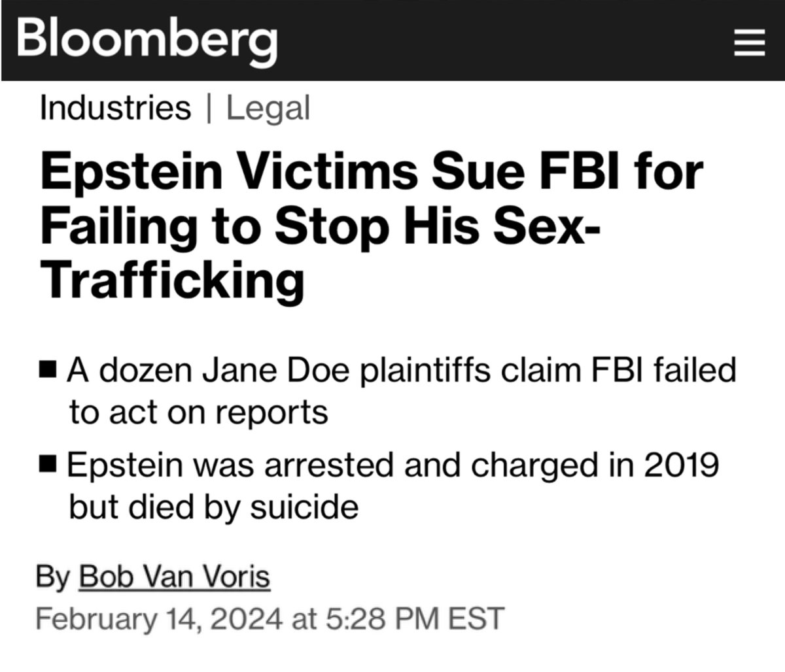Viewport: 785px width, 672px height.
Task: Select the Jane Doe plaintiffs summary text
Action: pos(402,370)
